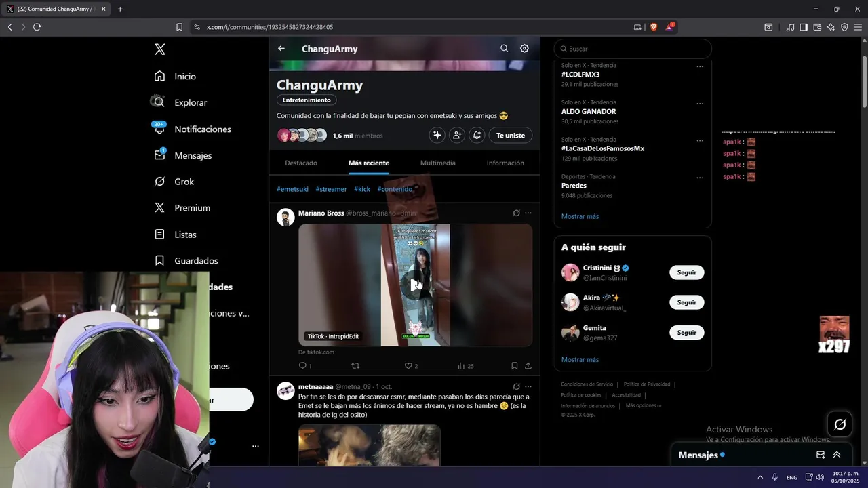This screenshot has height=488, width=868.
Task: Click Grok icon on Mariano Bross post
Action: (516, 213)
